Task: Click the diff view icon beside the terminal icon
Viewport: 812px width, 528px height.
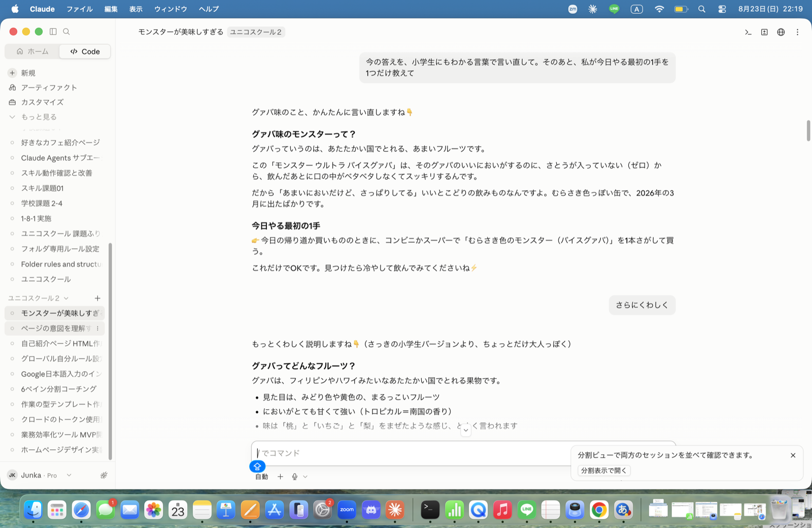Action: 764,32
